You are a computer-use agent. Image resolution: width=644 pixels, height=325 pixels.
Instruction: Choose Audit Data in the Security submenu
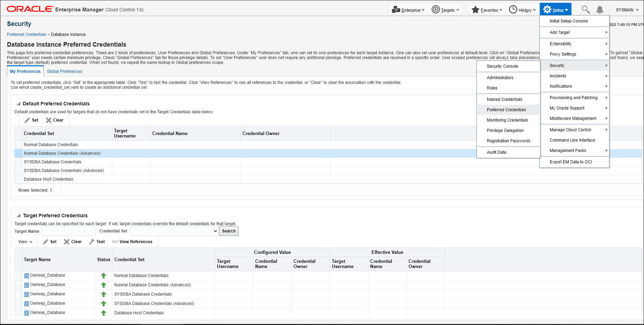(x=496, y=152)
